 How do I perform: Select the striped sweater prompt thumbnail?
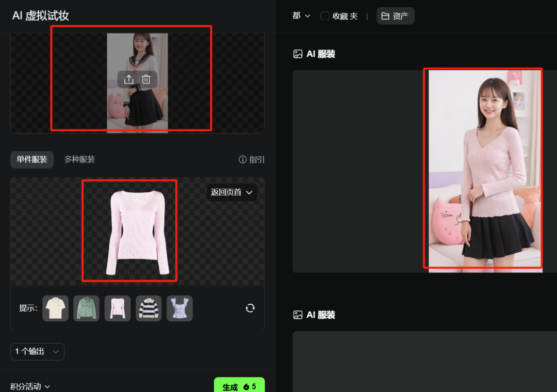[149, 308]
